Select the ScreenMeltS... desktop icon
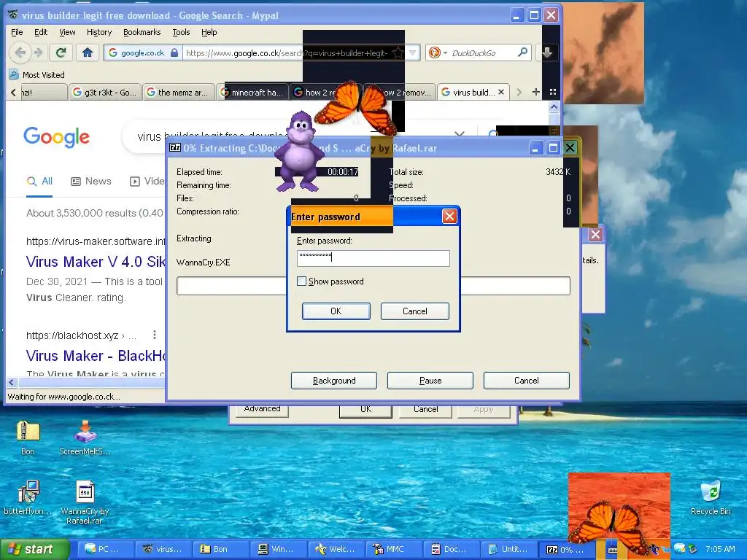The width and height of the screenshot is (747, 560). [x=85, y=437]
